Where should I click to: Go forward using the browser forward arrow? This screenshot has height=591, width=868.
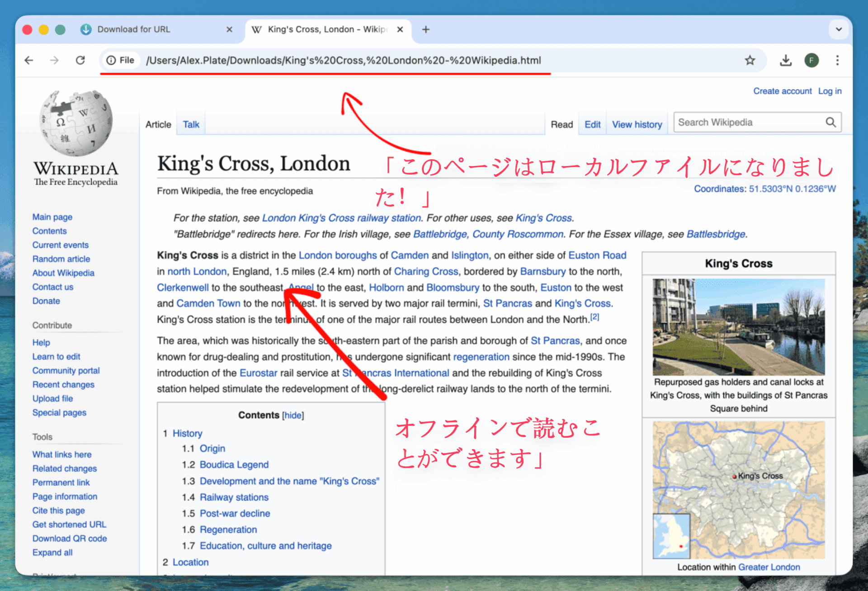coord(54,60)
